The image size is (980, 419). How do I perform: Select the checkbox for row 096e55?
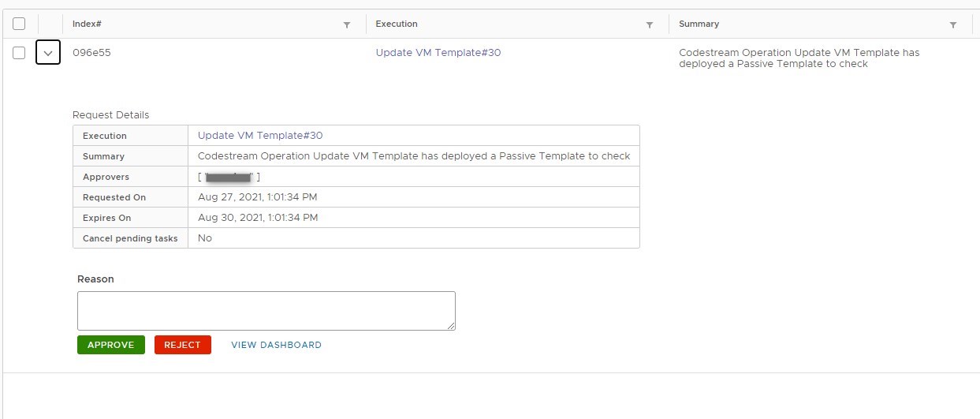(19, 53)
